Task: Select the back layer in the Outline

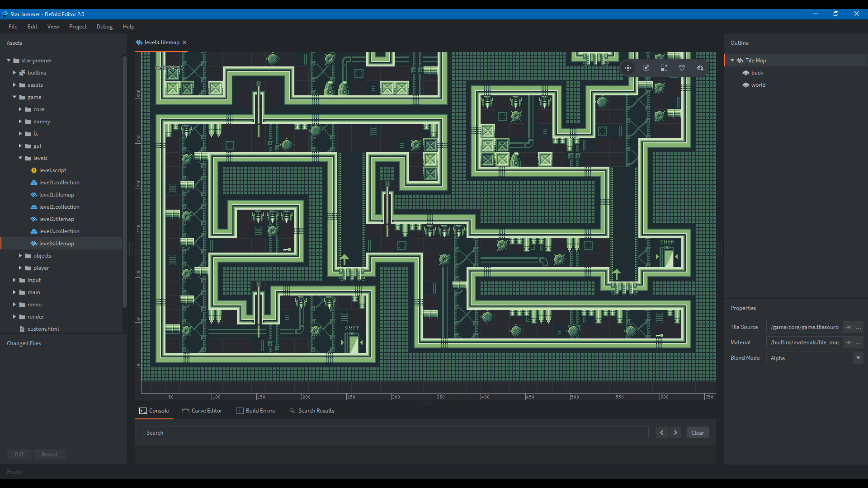Action: (757, 72)
